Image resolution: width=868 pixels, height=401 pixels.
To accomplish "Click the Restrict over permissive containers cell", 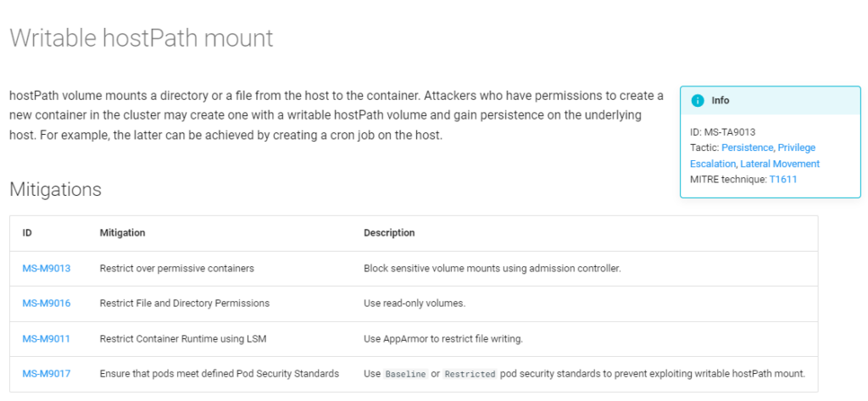I will (x=176, y=269).
